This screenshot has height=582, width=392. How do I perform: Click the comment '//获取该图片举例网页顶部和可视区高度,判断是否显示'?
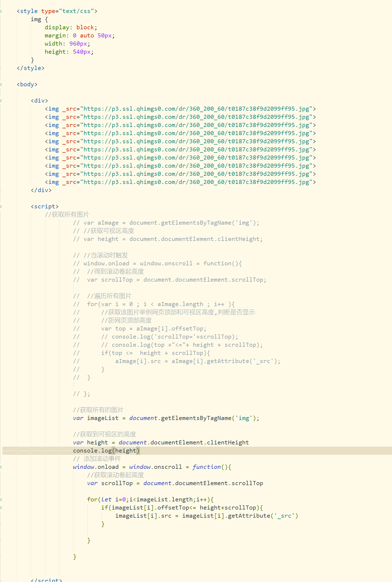(x=178, y=312)
